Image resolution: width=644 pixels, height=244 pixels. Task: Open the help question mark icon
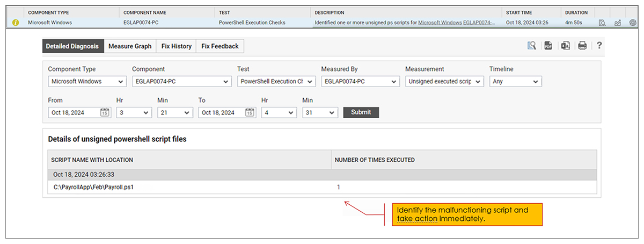click(599, 46)
